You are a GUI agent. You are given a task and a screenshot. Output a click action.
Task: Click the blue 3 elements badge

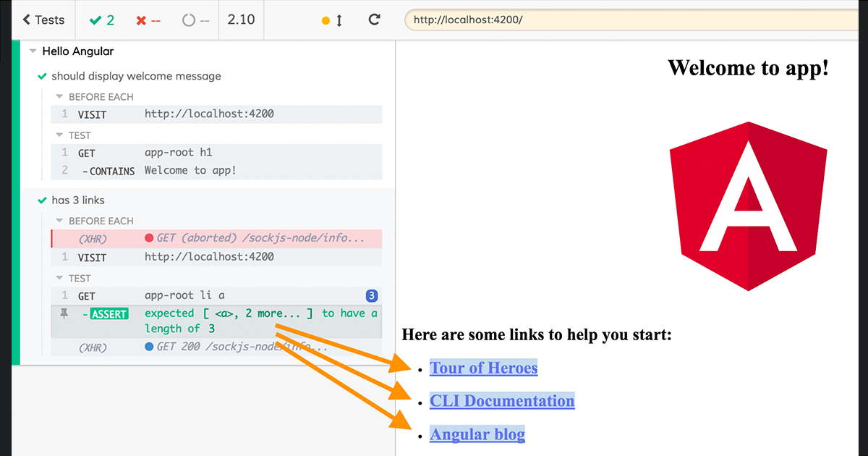pyautogui.click(x=371, y=295)
